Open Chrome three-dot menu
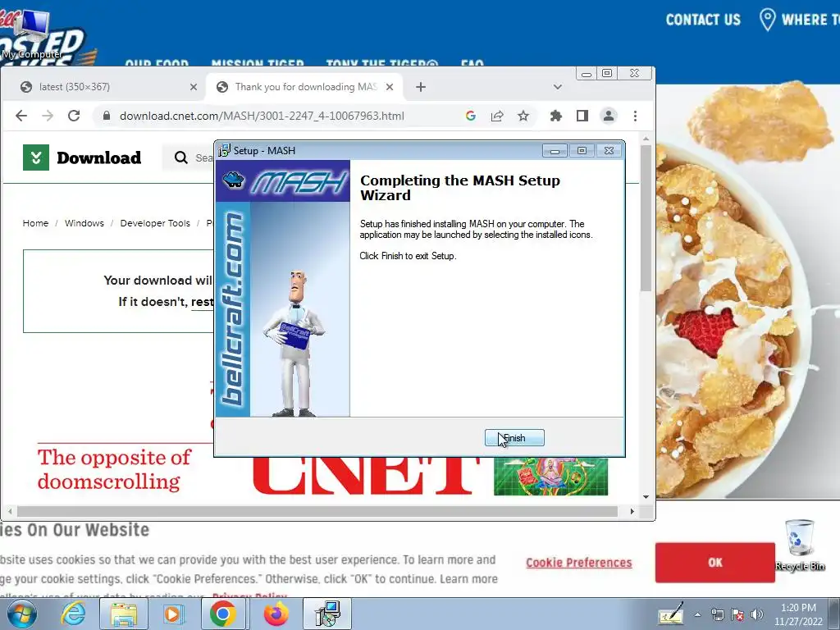840x630 pixels. point(636,116)
